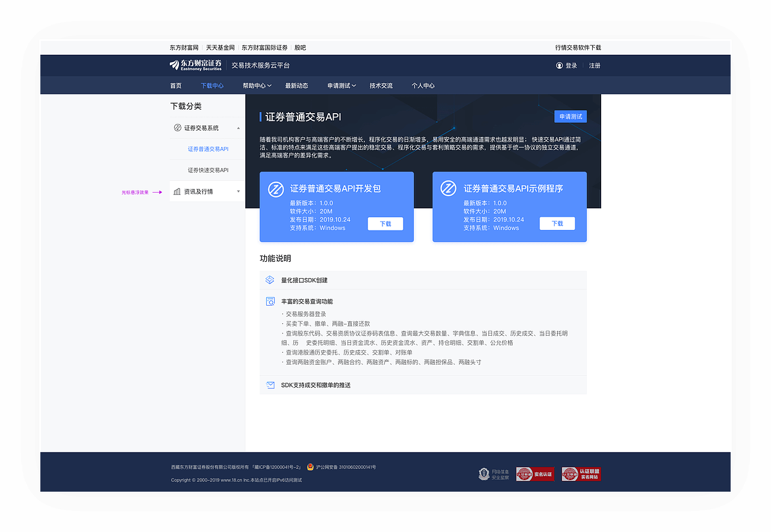Click the blue 申请测试 button

pos(570,116)
